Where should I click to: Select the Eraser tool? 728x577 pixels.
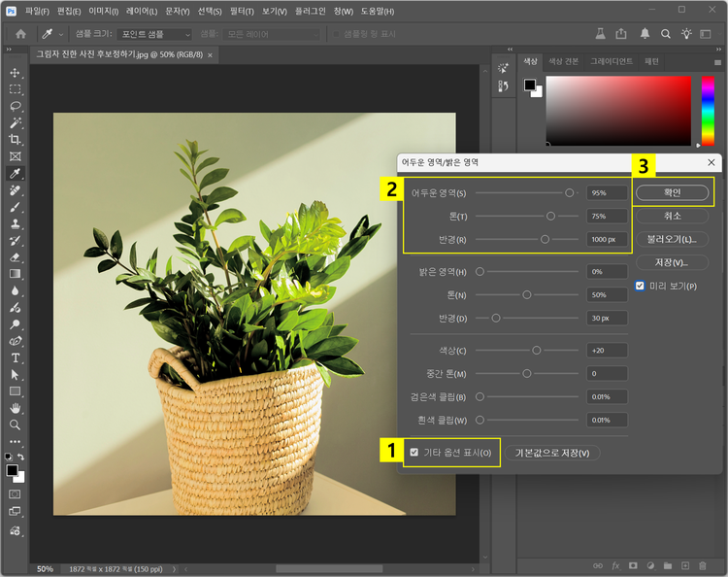click(15, 257)
